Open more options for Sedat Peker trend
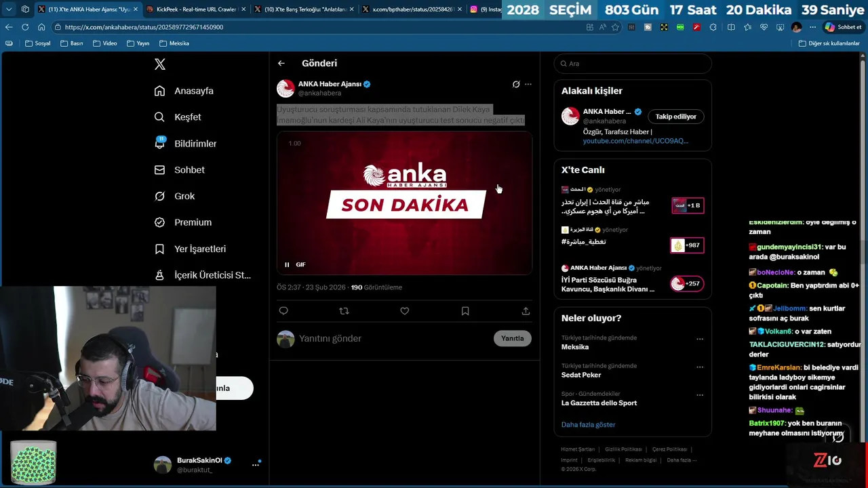868x488 pixels. click(700, 367)
